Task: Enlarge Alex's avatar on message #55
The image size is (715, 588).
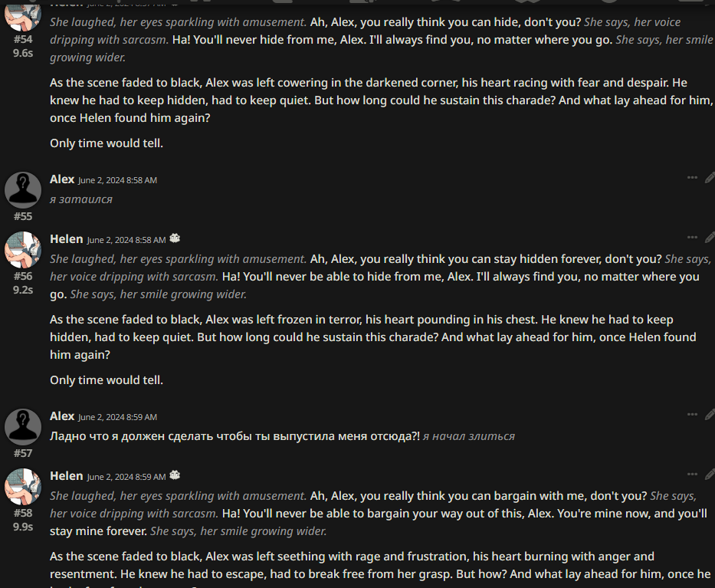Action: tap(23, 190)
